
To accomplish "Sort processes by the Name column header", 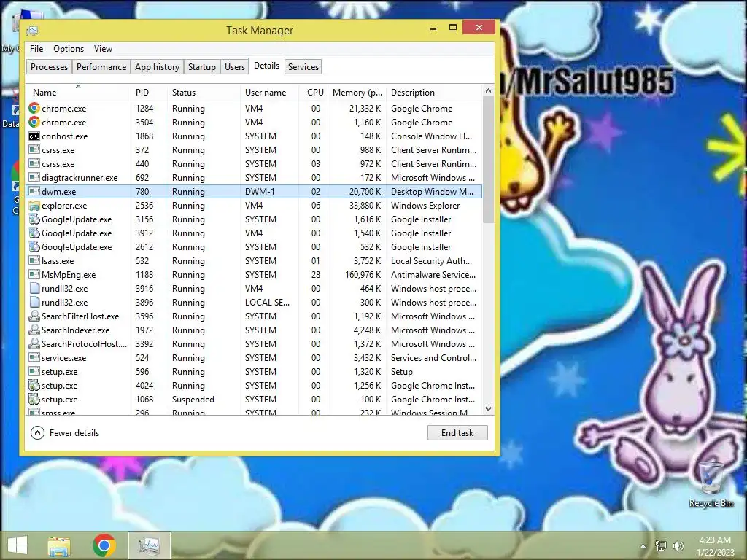I will click(78, 93).
